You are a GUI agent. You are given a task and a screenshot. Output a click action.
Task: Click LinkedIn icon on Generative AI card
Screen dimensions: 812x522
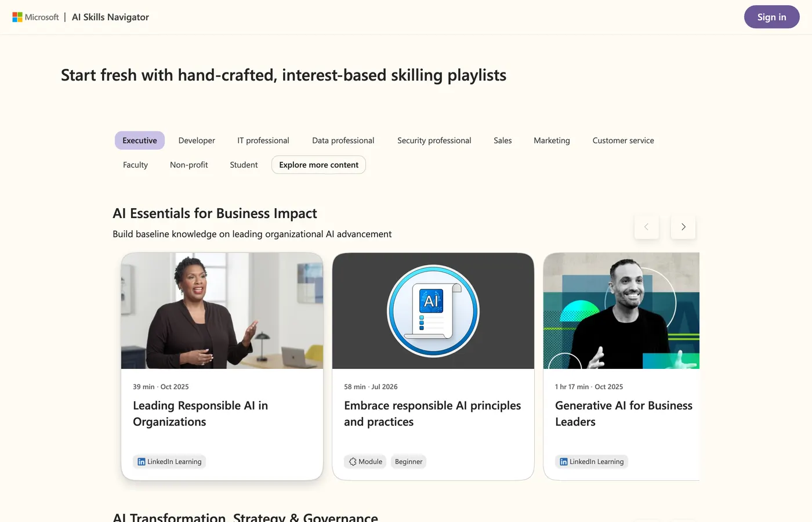click(x=564, y=462)
